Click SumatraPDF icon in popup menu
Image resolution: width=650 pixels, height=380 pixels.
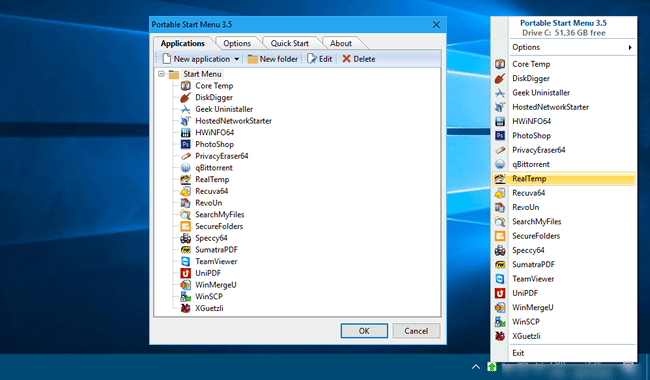500,264
